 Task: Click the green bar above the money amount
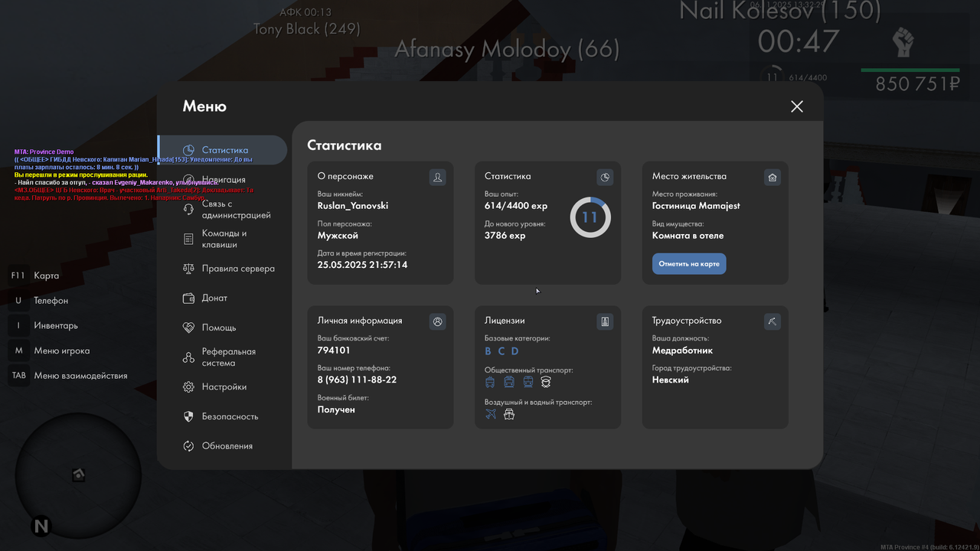click(x=910, y=70)
